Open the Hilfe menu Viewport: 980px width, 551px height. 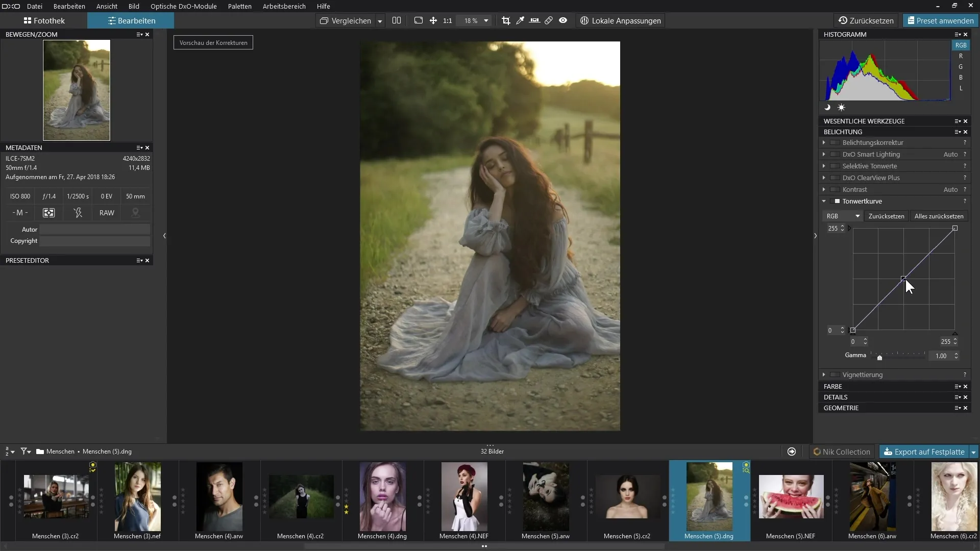click(324, 6)
